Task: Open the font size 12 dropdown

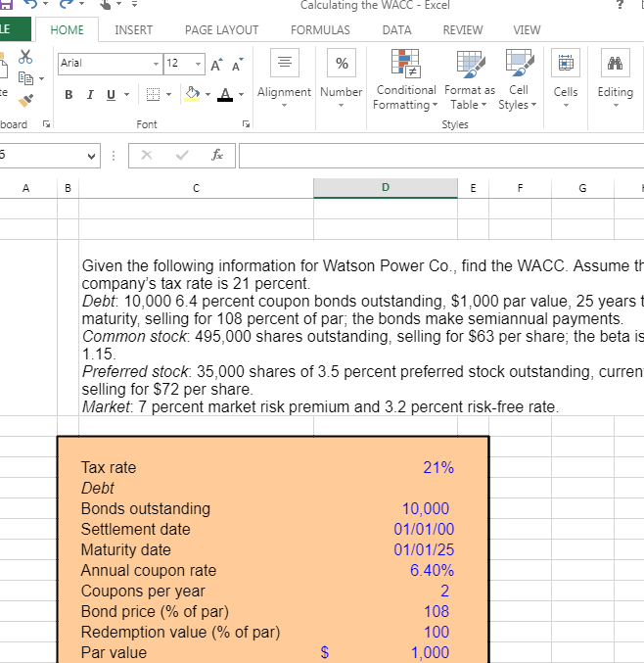Action: tap(198, 64)
